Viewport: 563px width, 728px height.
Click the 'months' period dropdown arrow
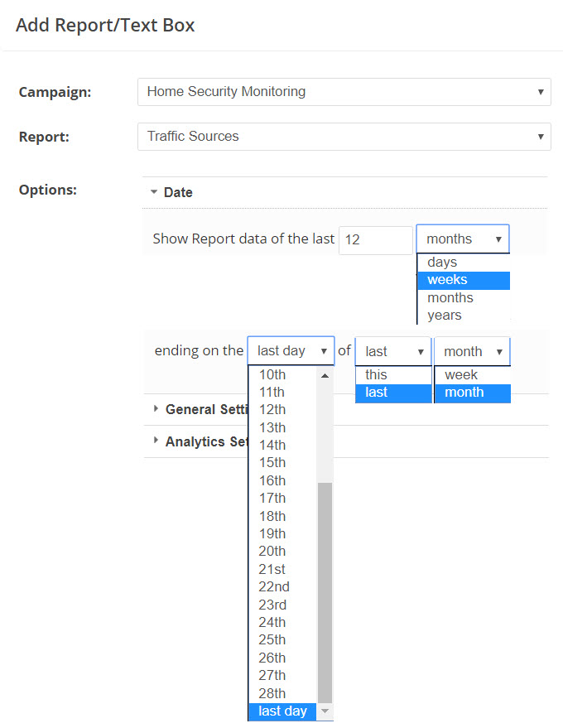click(x=498, y=239)
